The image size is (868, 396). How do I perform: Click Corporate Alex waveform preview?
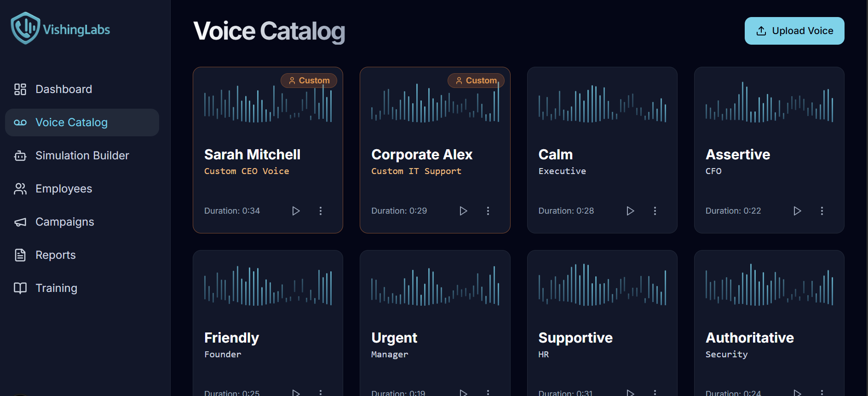point(435,103)
